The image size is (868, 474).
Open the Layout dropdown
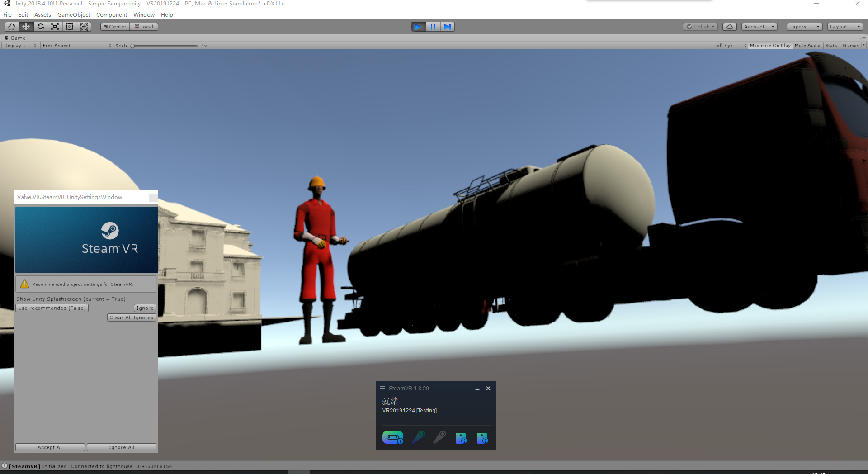tap(845, 27)
